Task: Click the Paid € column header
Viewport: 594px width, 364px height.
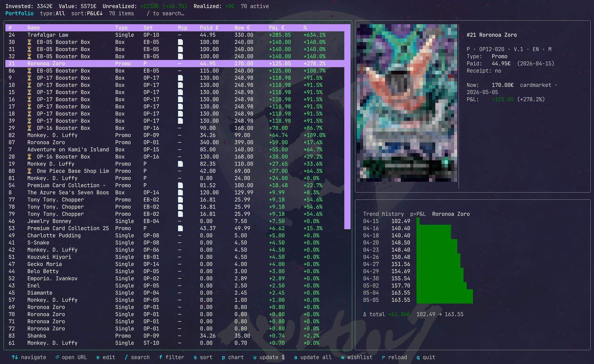Action: 209,28
